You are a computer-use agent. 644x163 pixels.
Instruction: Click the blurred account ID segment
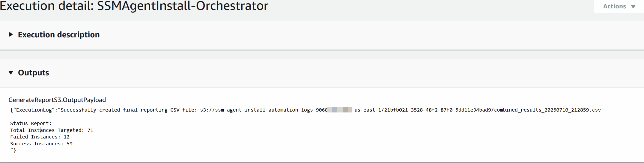tap(339, 110)
